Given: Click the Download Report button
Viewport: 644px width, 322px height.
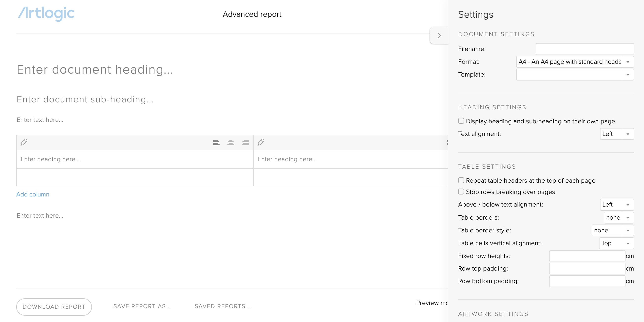Looking at the screenshot, I should pos(54,307).
